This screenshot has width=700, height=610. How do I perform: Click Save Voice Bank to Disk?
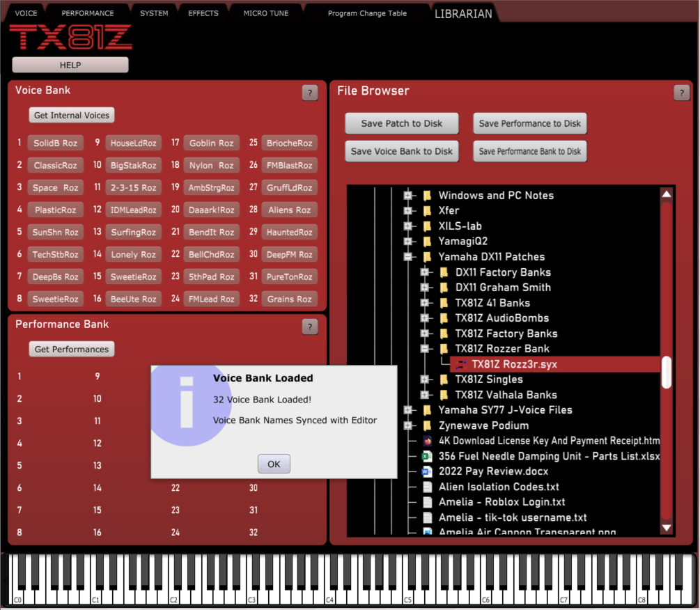pos(401,151)
